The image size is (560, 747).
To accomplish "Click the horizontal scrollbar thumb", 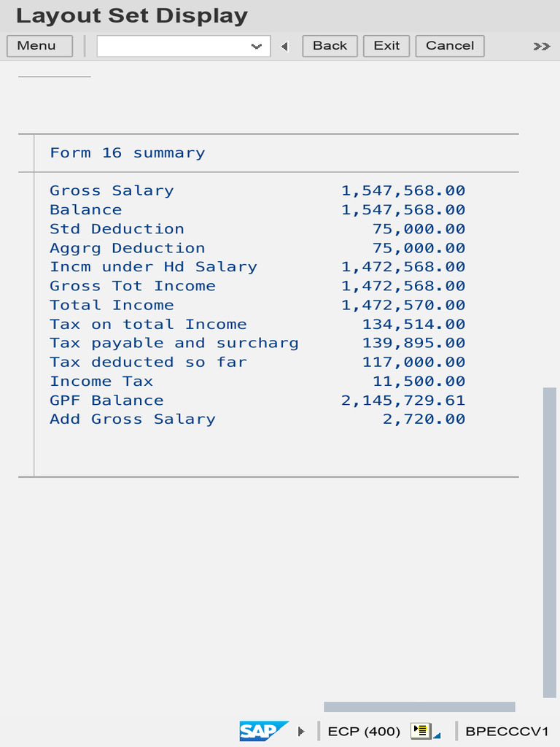I will pos(419,706).
